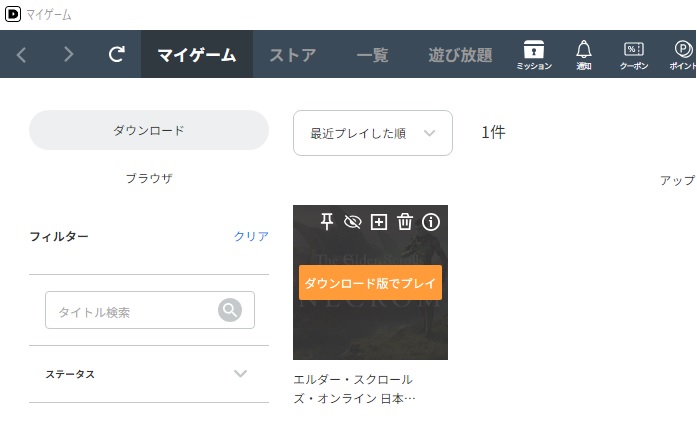
Task: Switch to the ストア tab
Action: (292, 55)
